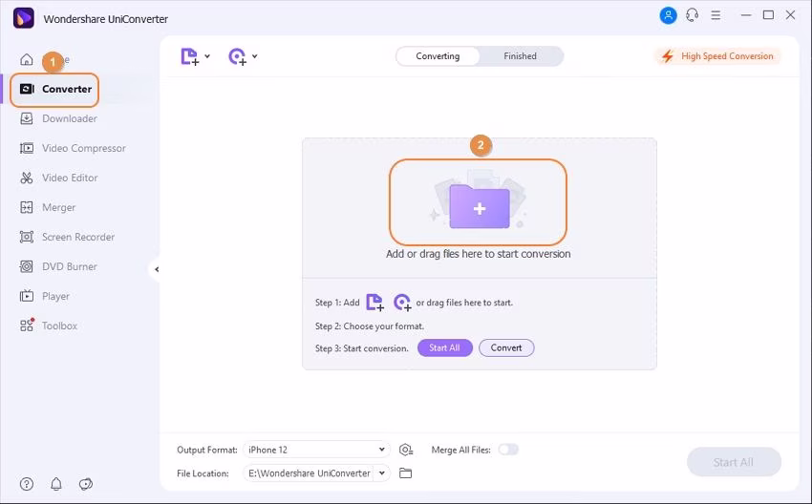This screenshot has height=504, width=812.
Task: Expand the File Location dropdown arrow
Action: (382, 472)
